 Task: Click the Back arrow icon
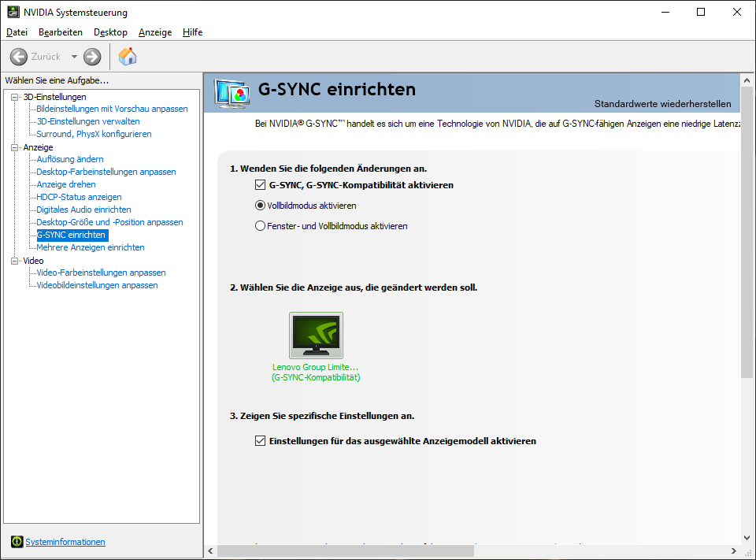click(18, 57)
